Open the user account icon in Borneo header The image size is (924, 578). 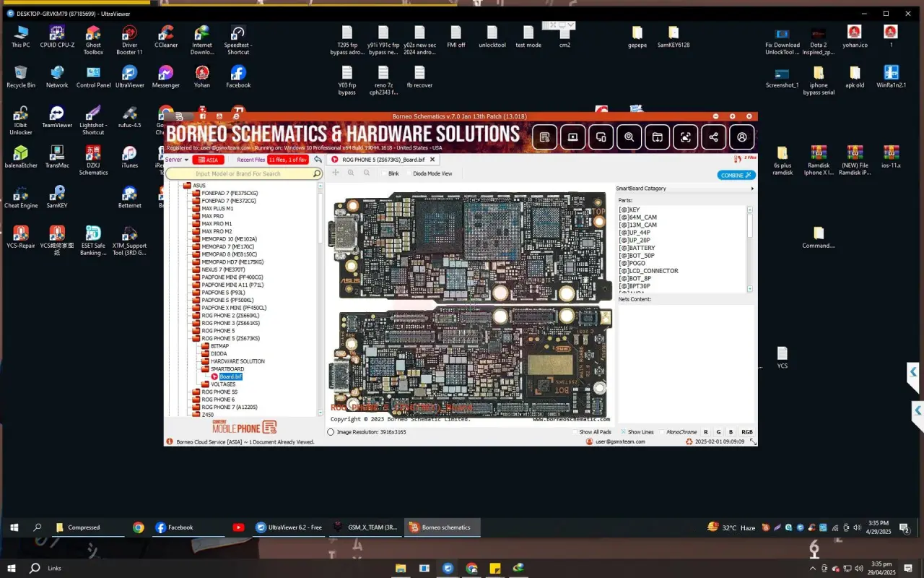click(x=742, y=137)
